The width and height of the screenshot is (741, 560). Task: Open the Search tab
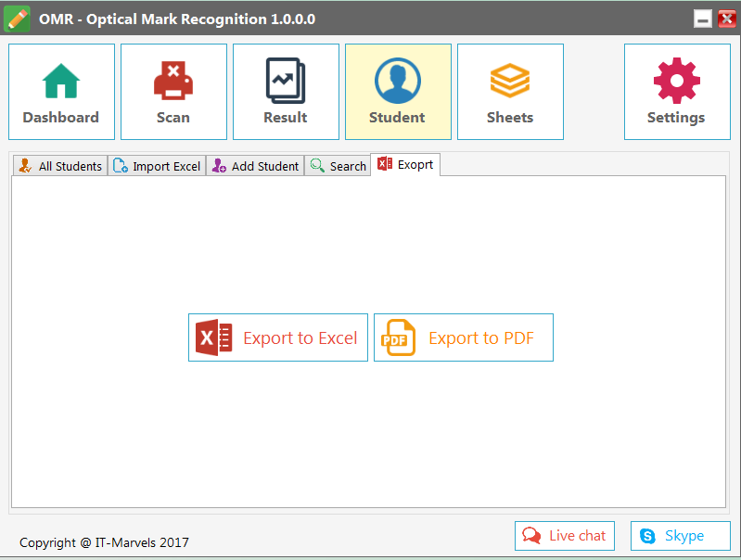pyautogui.click(x=338, y=166)
